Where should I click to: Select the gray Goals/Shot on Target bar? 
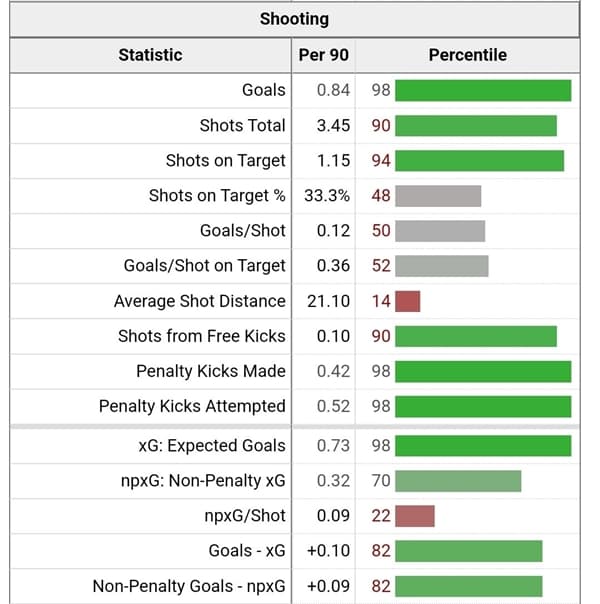(x=442, y=266)
